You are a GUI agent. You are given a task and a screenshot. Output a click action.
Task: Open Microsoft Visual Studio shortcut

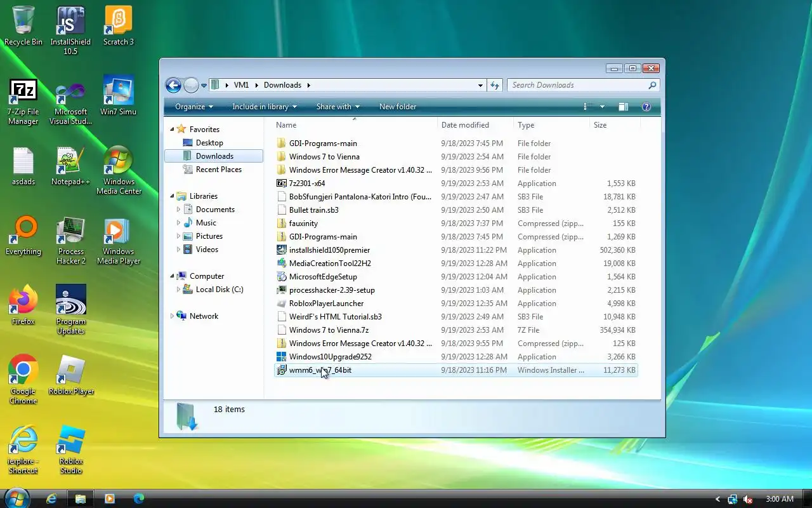(70, 102)
